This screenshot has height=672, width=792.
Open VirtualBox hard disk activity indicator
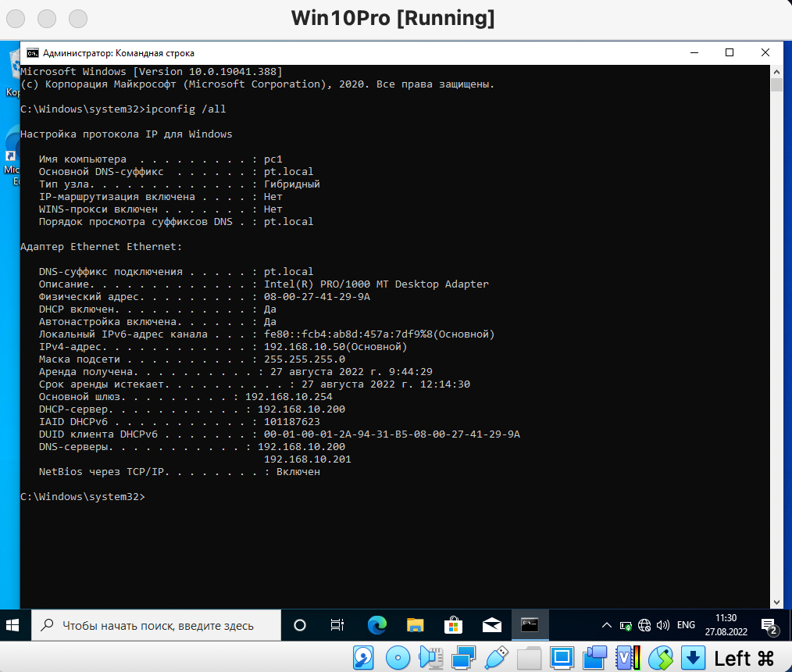[363, 658]
